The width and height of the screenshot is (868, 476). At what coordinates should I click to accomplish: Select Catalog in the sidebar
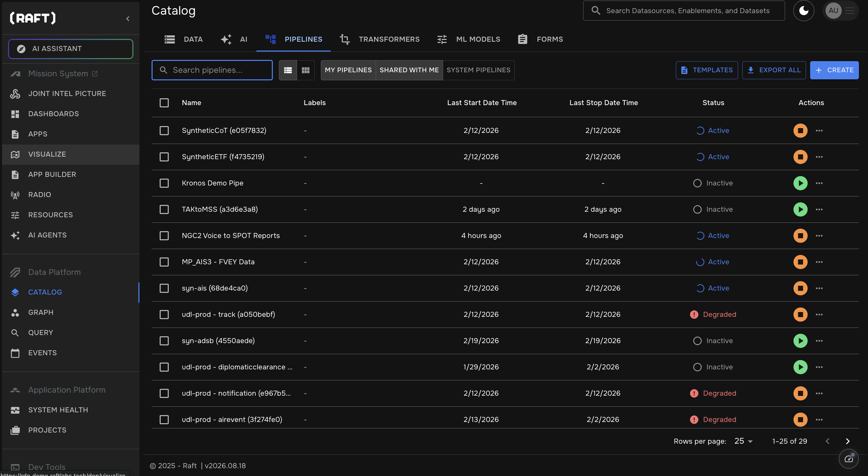(71, 292)
